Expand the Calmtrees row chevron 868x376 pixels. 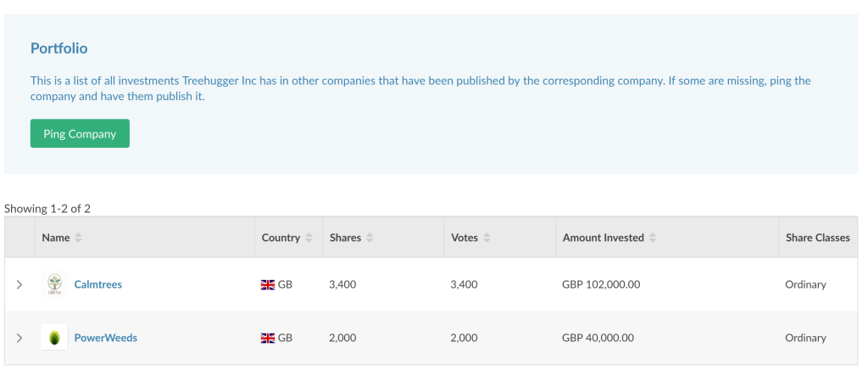point(19,284)
